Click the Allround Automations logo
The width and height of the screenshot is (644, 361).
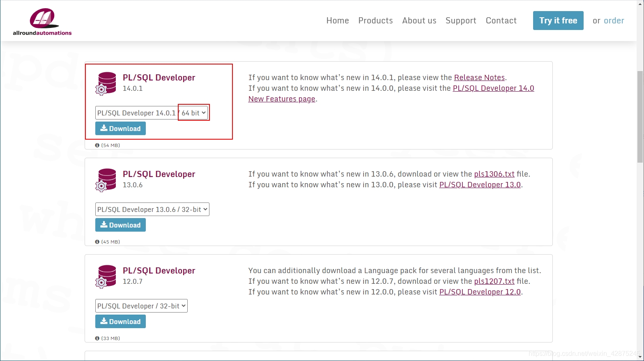[x=42, y=22]
